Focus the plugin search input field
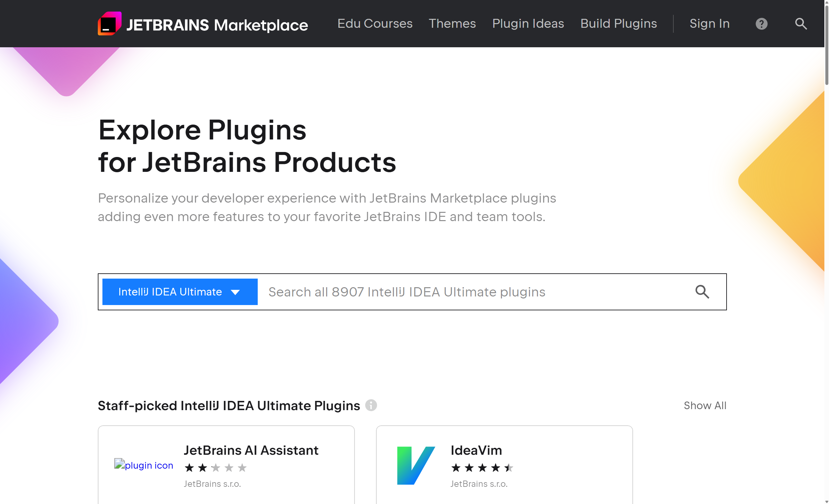 point(471,292)
